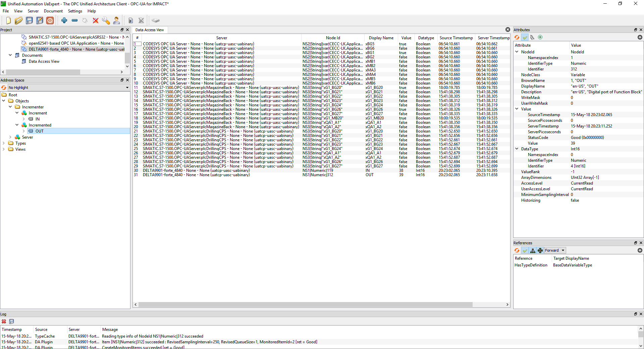The image size is (644, 349).
Task: Click the red power/stop icon in toolbar
Action: (x=50, y=20)
